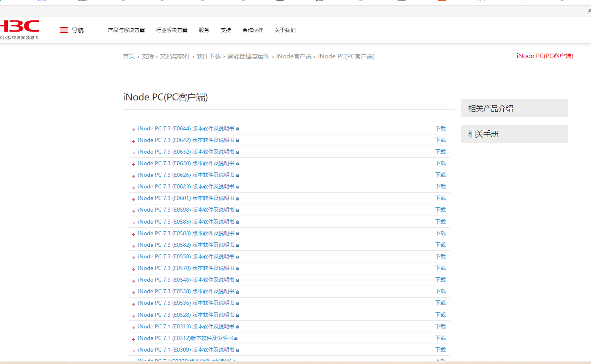Download the E0548 version

pos(440,280)
